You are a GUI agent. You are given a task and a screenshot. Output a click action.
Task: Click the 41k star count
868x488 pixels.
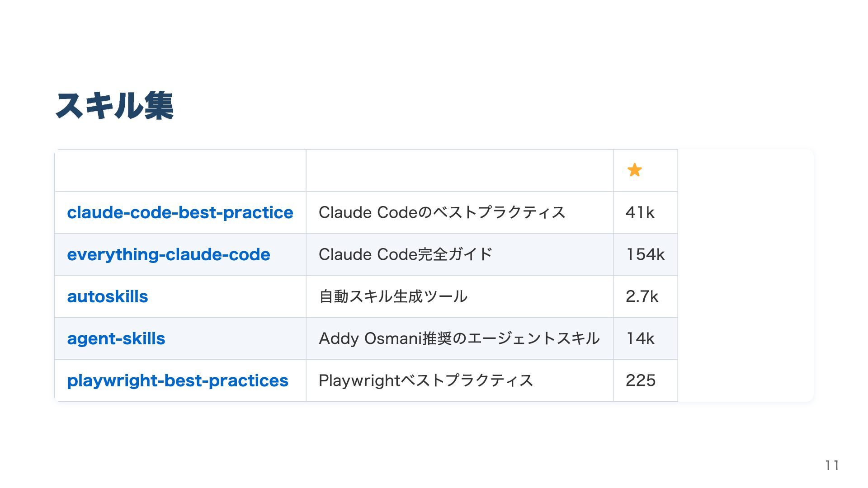click(640, 212)
